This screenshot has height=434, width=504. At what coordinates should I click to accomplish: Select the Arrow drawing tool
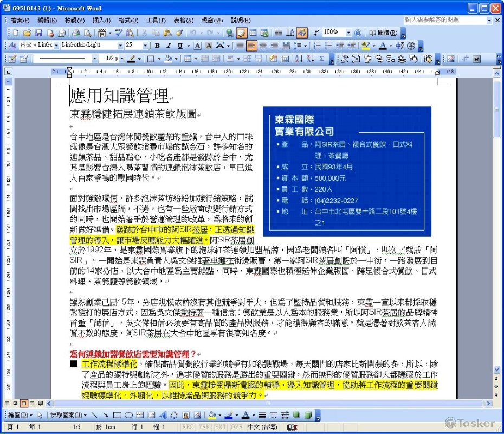(x=106, y=415)
